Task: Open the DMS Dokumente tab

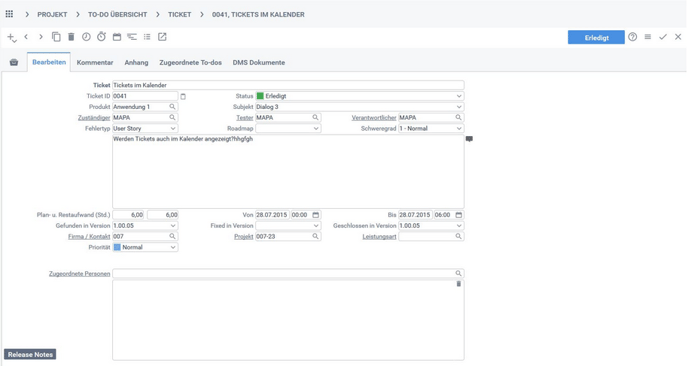Action: coord(259,62)
